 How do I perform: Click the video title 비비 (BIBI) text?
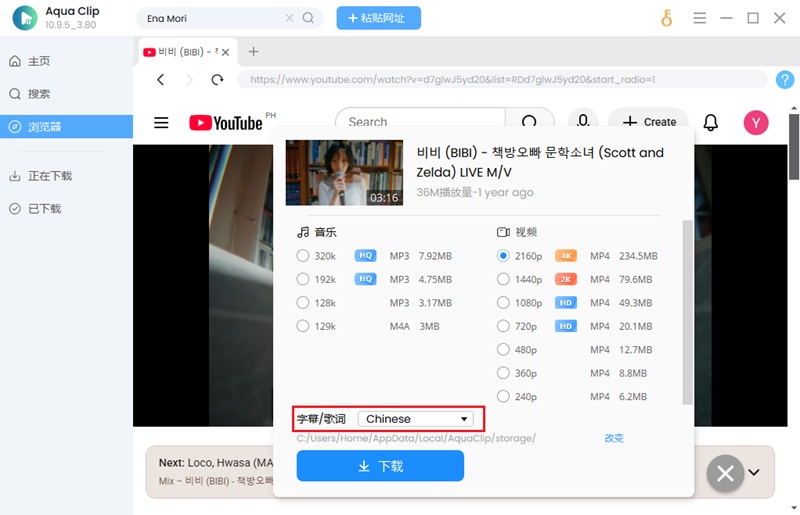pos(540,162)
